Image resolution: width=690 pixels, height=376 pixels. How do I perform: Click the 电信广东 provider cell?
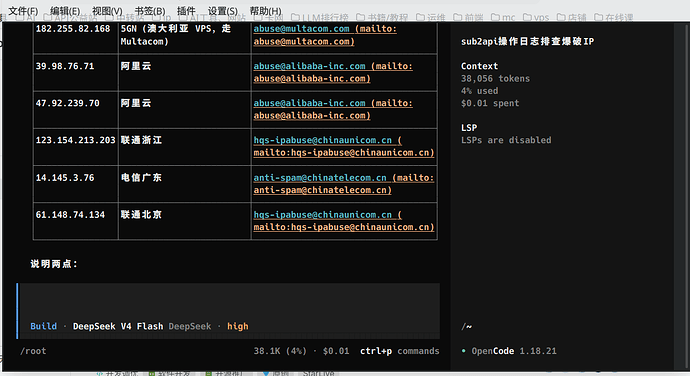141,177
